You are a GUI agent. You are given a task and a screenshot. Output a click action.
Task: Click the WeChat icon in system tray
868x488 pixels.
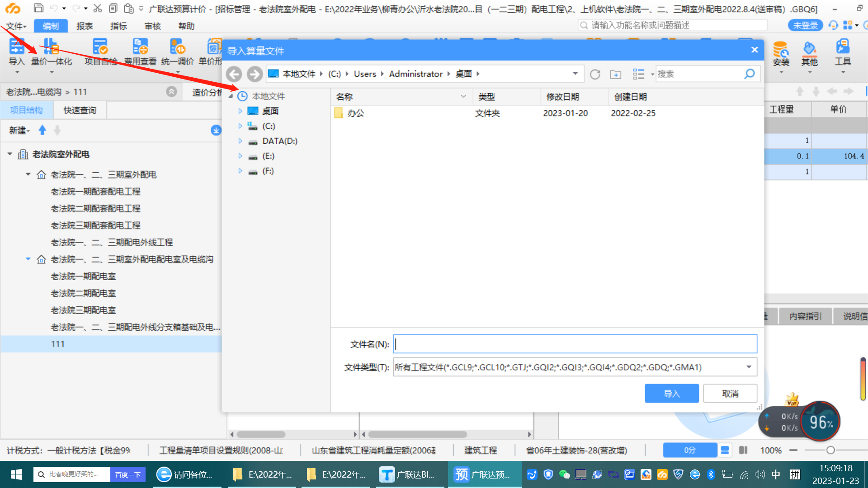[x=564, y=474]
